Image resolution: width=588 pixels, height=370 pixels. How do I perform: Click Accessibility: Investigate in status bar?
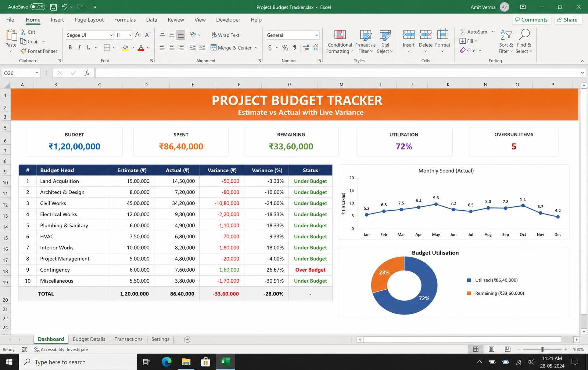coord(61,349)
